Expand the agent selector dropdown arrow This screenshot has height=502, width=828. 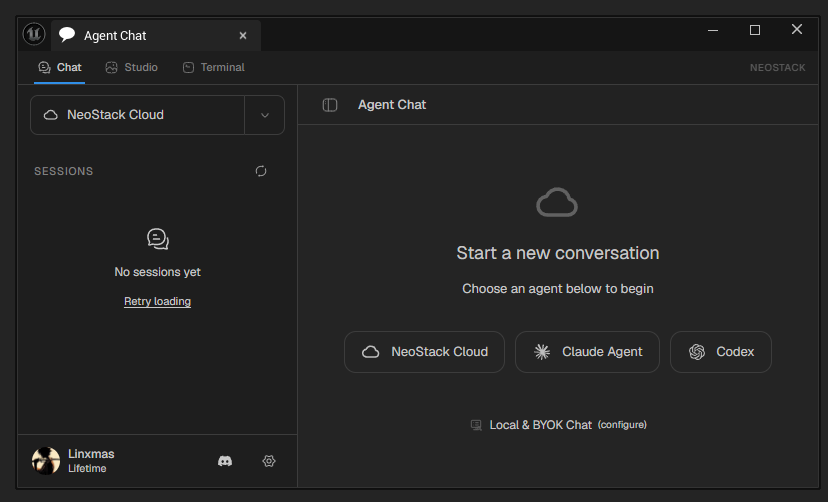(x=265, y=115)
